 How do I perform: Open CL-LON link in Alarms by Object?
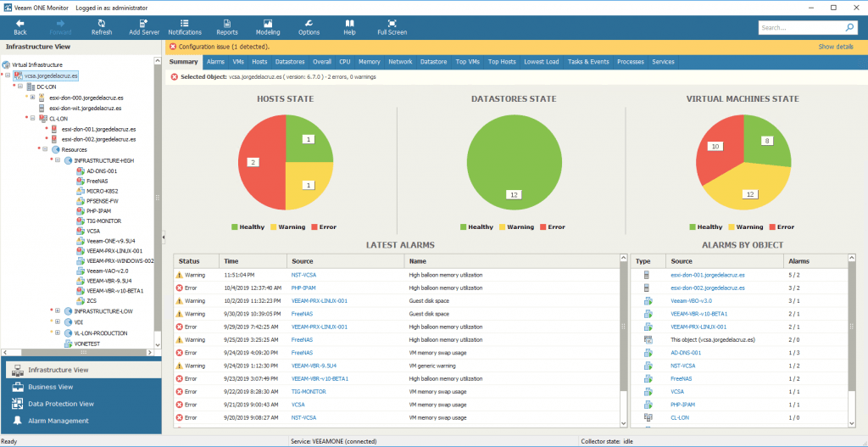[x=679, y=417]
